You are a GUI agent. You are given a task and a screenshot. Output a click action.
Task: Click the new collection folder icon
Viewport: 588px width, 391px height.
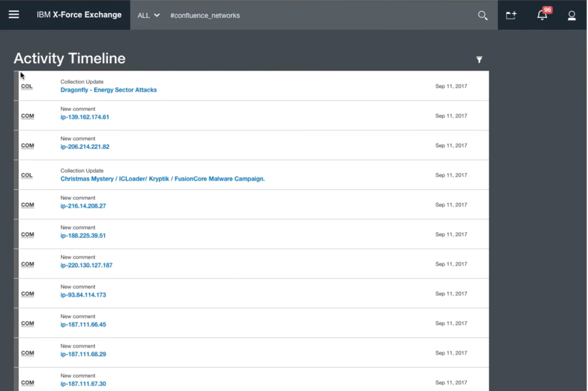(511, 15)
